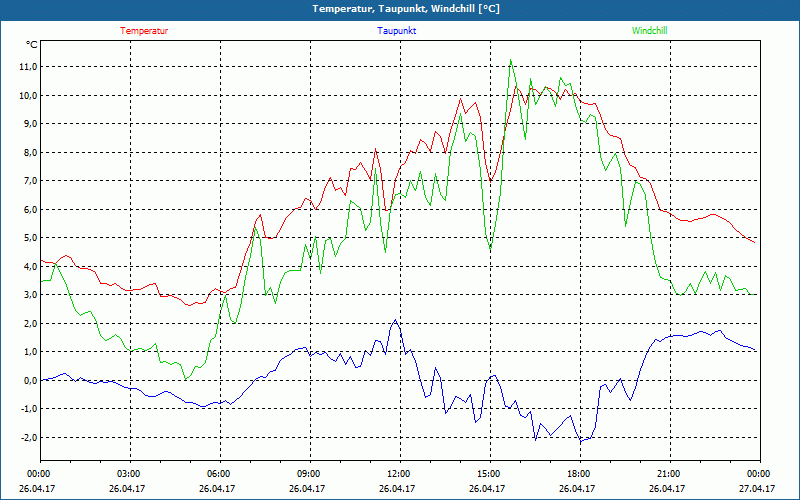Select the 21:00 time axis label

click(669, 474)
